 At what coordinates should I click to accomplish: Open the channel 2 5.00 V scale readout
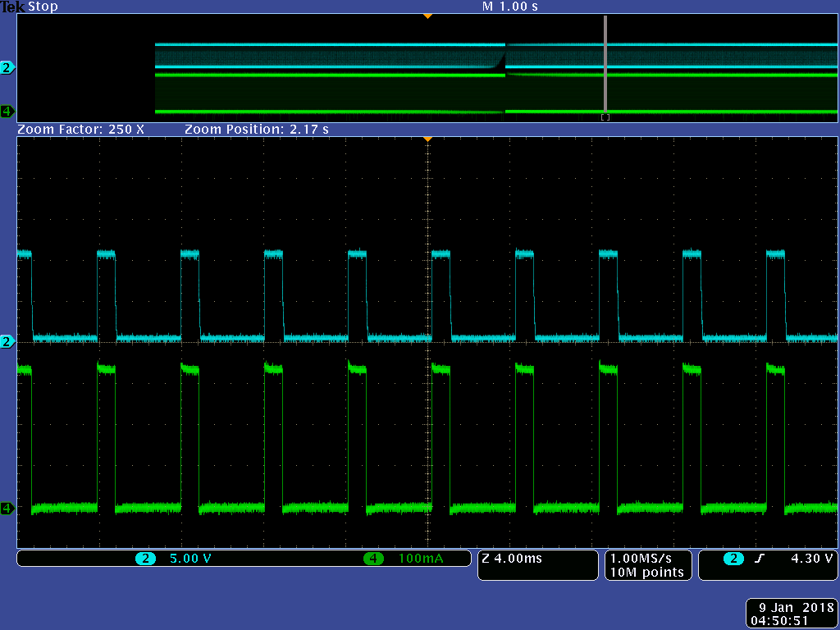[x=189, y=559]
